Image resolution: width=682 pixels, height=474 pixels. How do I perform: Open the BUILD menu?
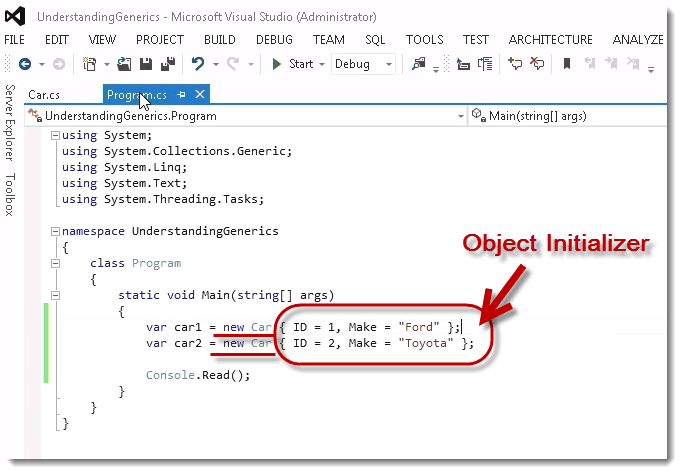click(220, 40)
